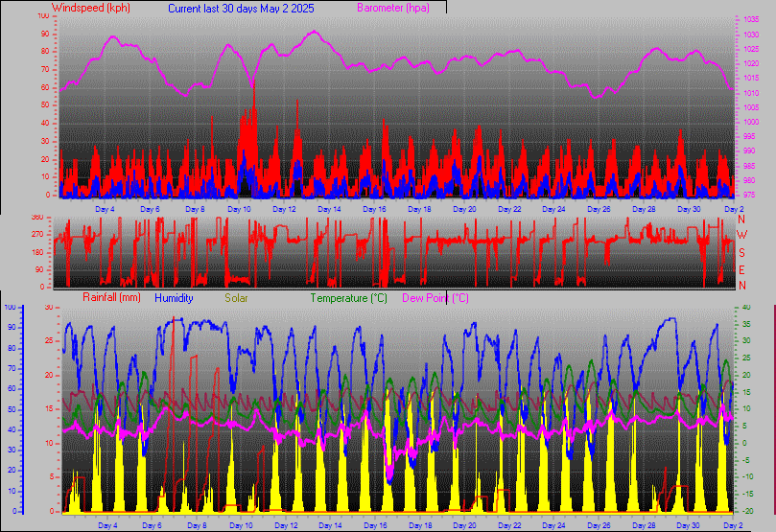Select 'Day 12' under the rainfall chart
Screen dimensions: 776x532
(286, 525)
